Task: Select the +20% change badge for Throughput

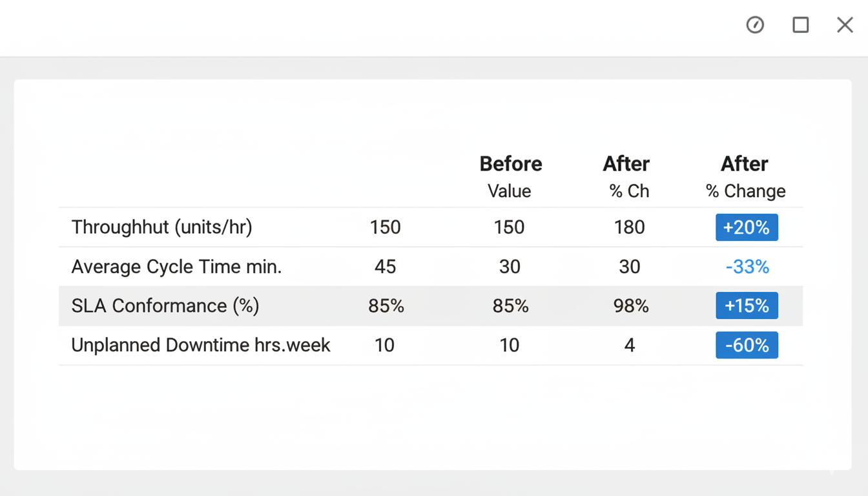Action: tap(747, 227)
